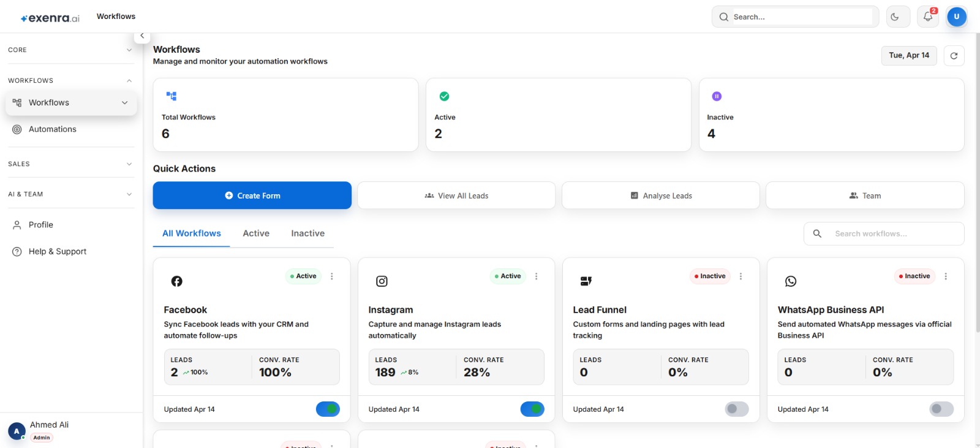Viewport: 980px width, 448px height.
Task: Open notifications bell icon
Action: click(928, 17)
